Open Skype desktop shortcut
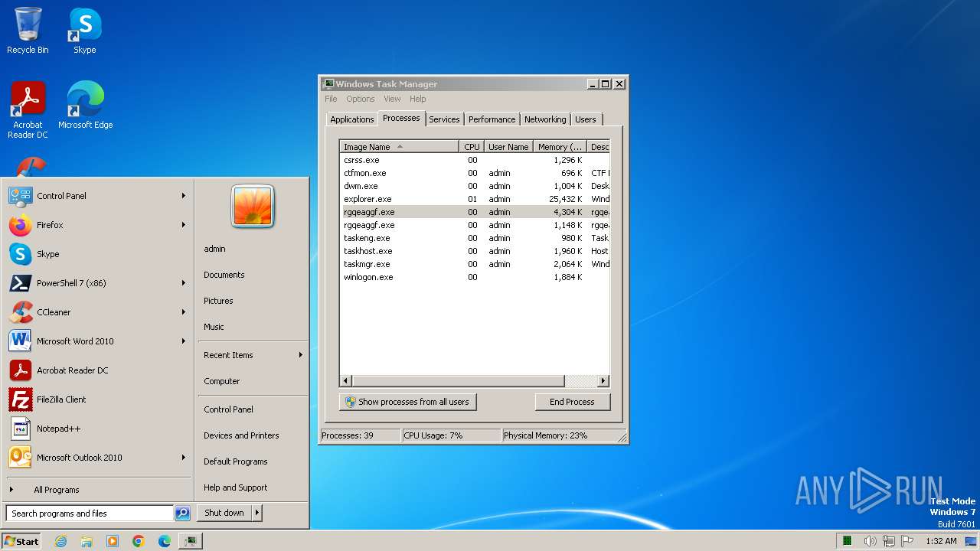The height and width of the screenshot is (551, 980). click(x=84, y=31)
